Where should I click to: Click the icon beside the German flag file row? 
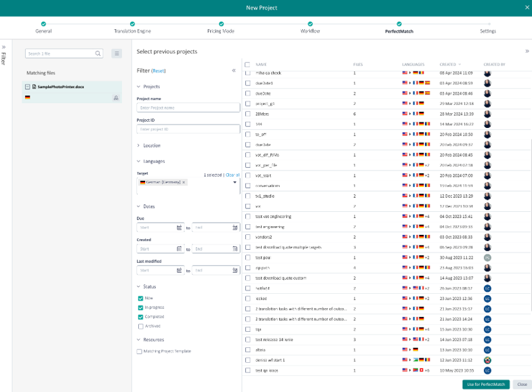(116, 98)
